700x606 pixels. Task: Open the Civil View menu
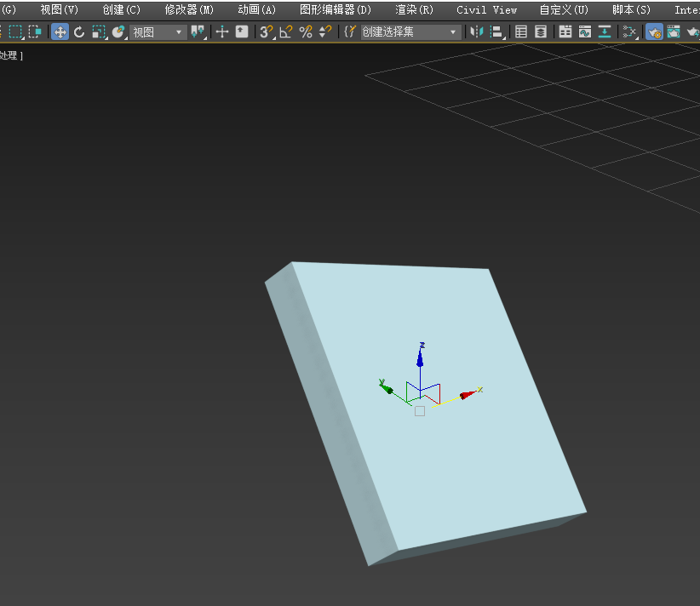click(x=486, y=10)
